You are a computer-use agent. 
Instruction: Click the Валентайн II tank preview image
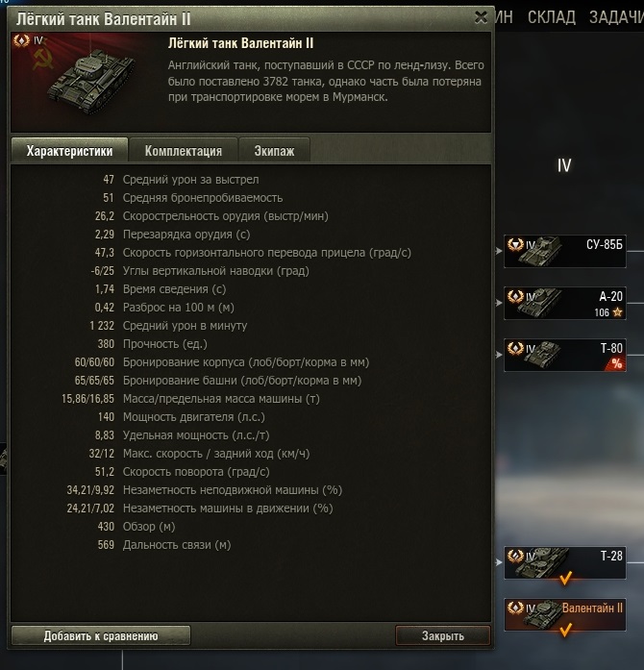[86, 81]
